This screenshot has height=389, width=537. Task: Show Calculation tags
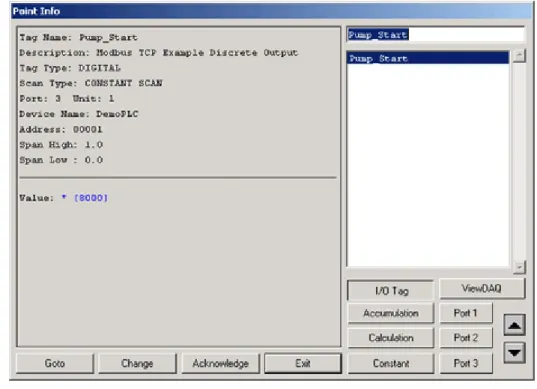pyautogui.click(x=391, y=338)
